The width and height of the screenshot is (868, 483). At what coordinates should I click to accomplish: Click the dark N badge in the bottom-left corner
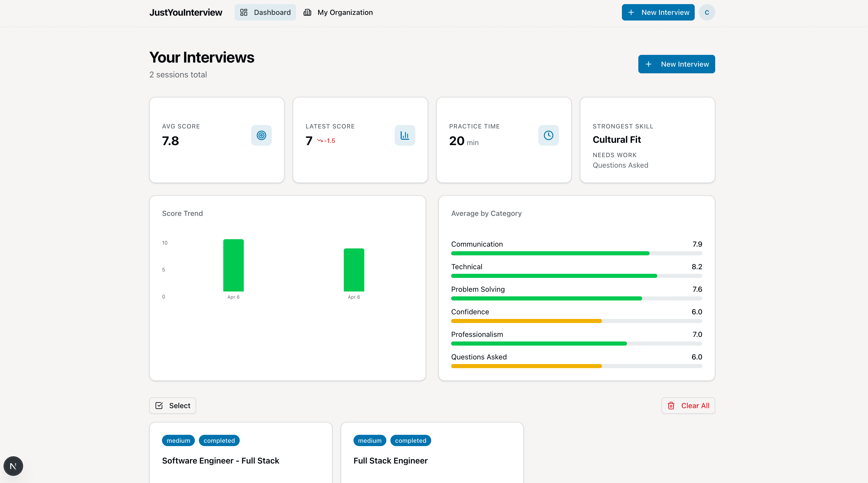click(x=13, y=466)
